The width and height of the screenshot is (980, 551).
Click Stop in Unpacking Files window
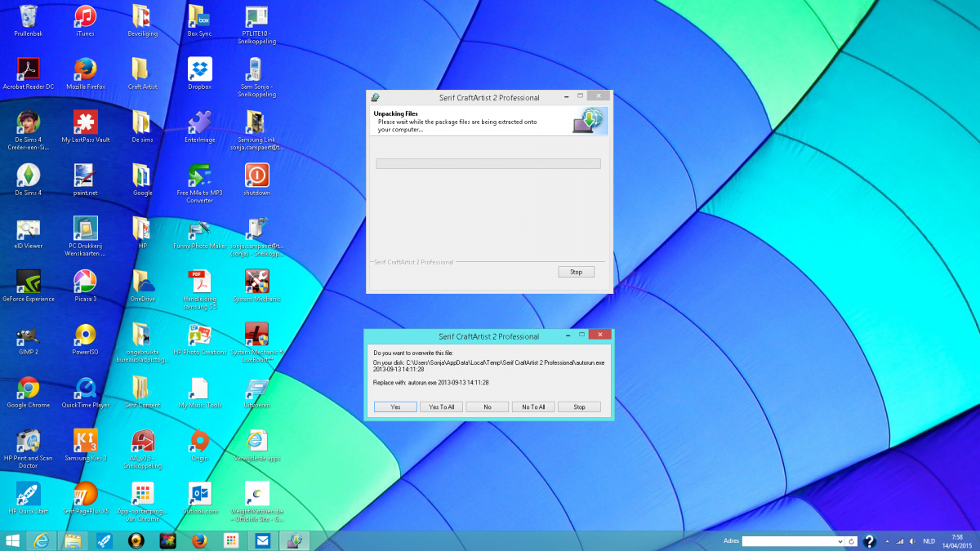576,272
